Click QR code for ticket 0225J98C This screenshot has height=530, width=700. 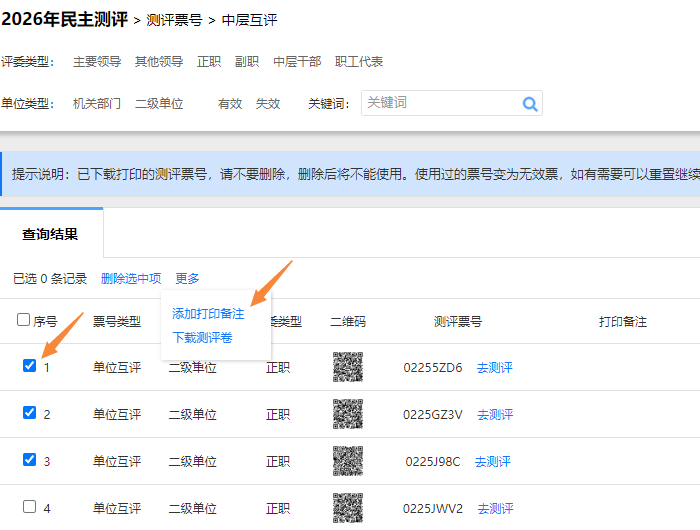tap(348, 461)
